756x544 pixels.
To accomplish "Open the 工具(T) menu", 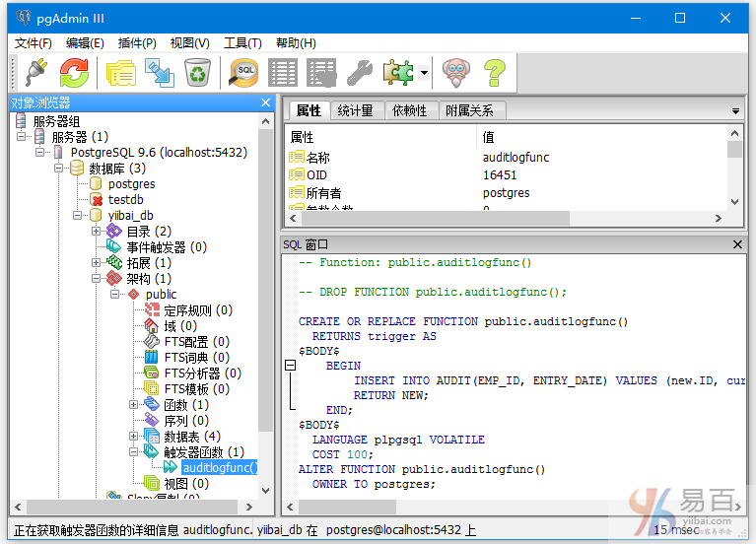I will (242, 42).
